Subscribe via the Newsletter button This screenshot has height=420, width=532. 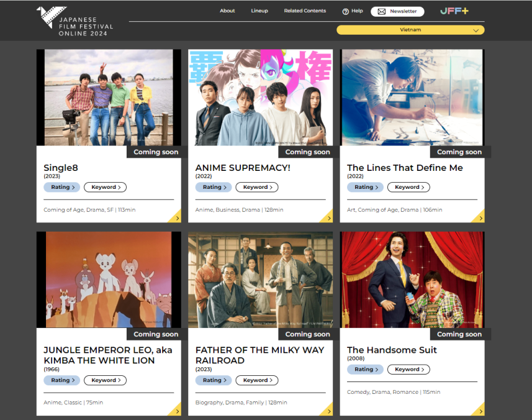click(x=397, y=12)
